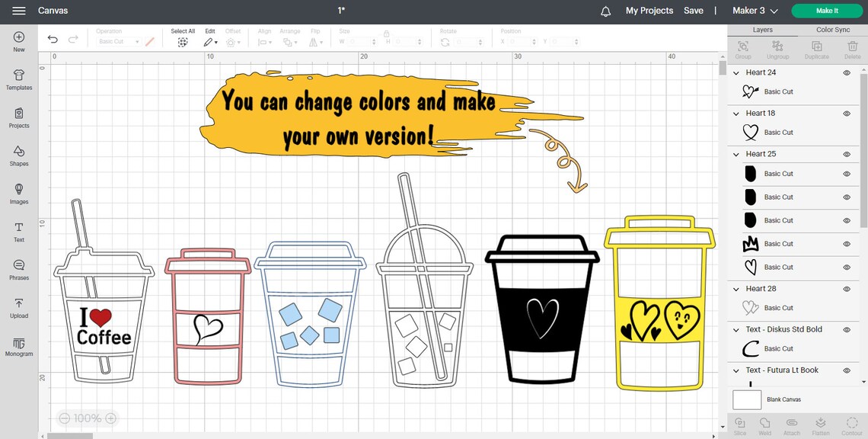Click the green Make It button
This screenshot has width=868, height=439.
[x=827, y=11]
